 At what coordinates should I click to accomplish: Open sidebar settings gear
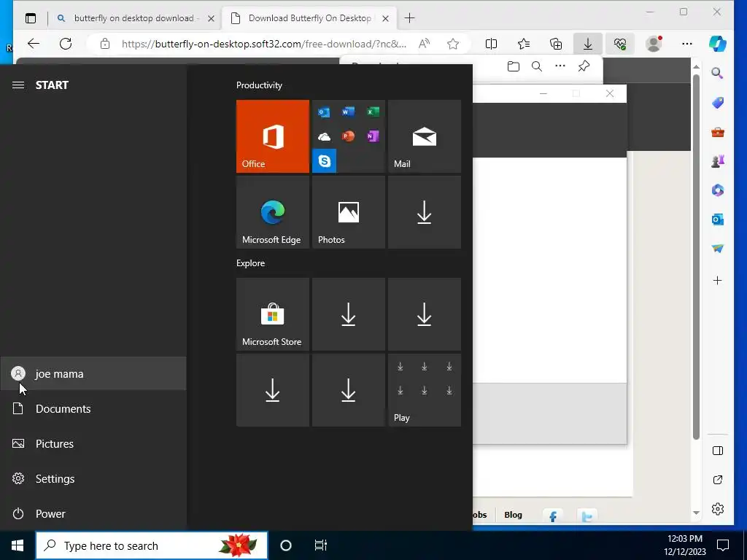[x=718, y=509]
